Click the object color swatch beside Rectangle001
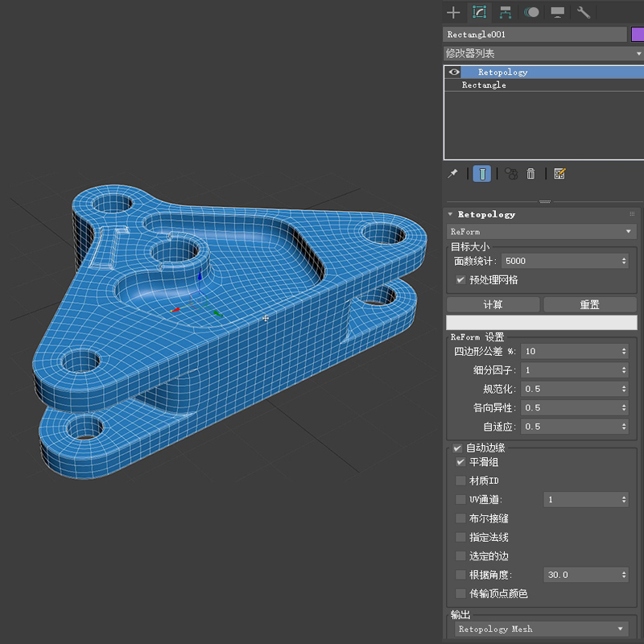The width and height of the screenshot is (644, 644). tap(636, 34)
